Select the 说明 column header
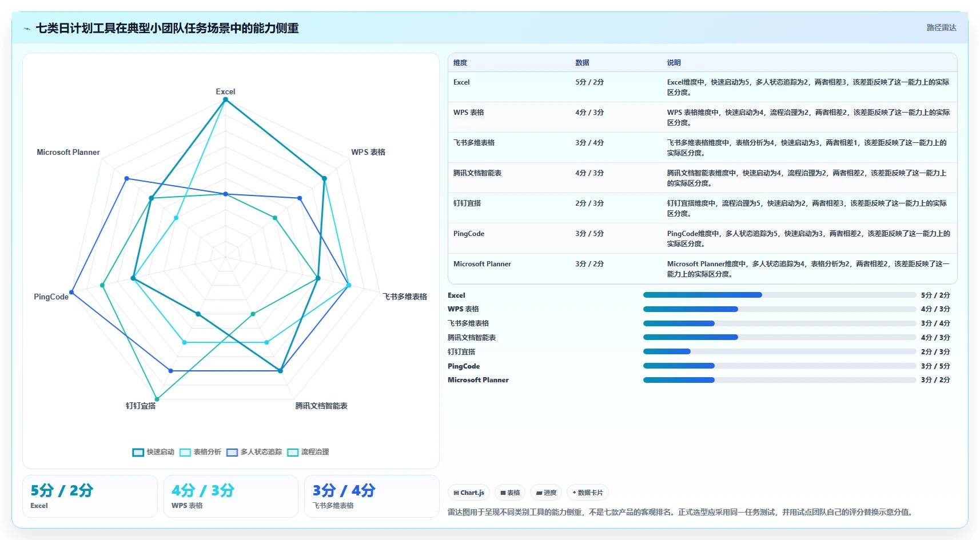980x540 pixels. (x=674, y=63)
